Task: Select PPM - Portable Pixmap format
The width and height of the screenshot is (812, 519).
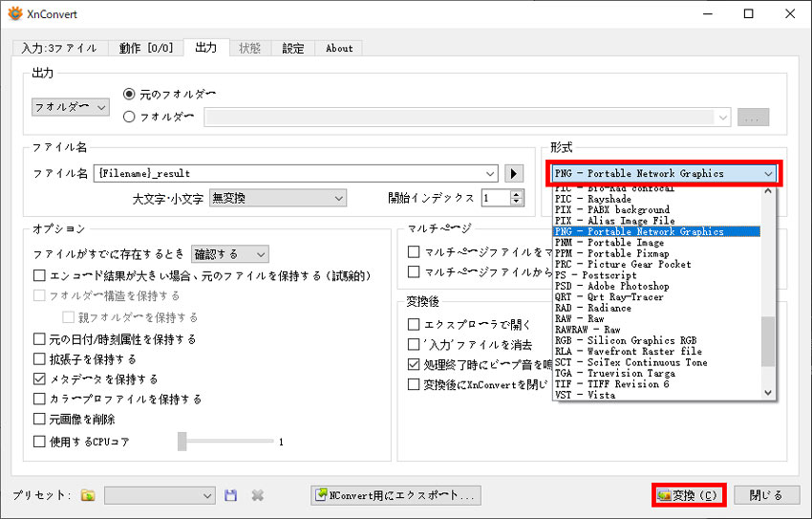Action: (656, 253)
